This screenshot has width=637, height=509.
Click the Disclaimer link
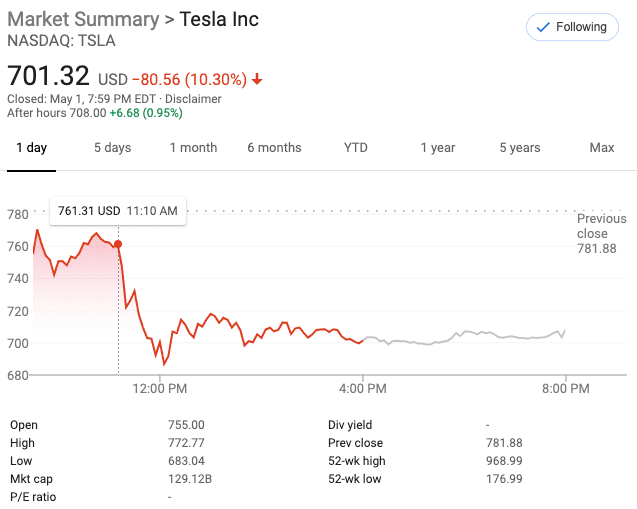[194, 99]
